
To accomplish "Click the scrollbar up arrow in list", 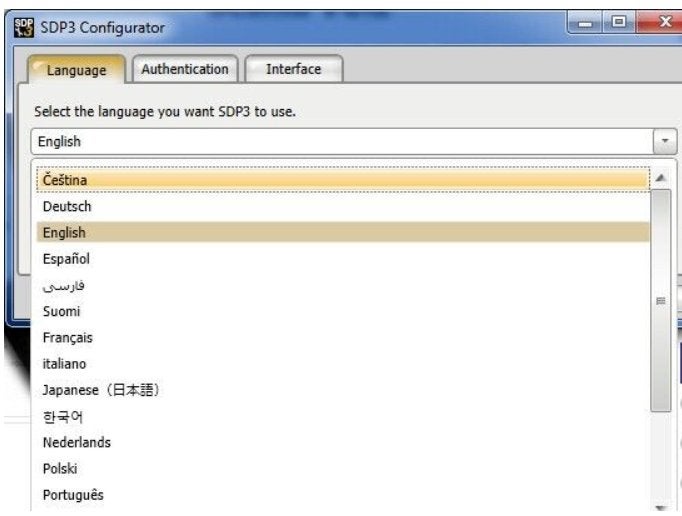I will point(661,178).
